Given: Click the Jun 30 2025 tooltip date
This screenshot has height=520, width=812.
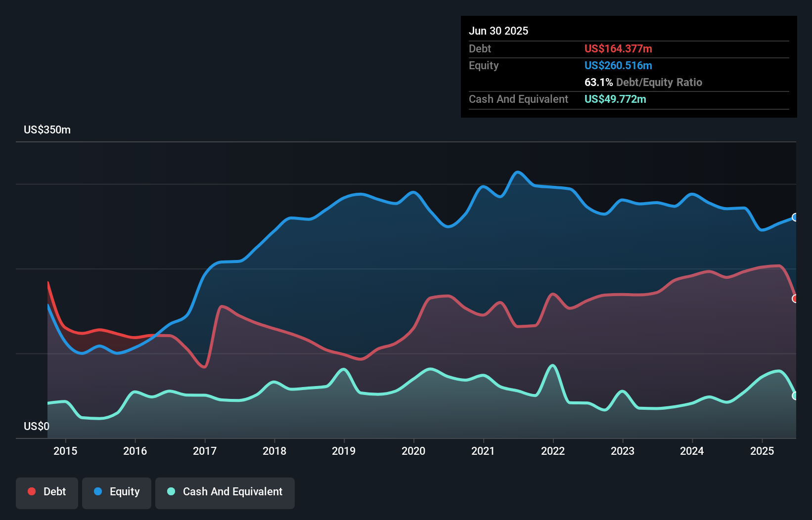Looking at the screenshot, I should pos(498,31).
